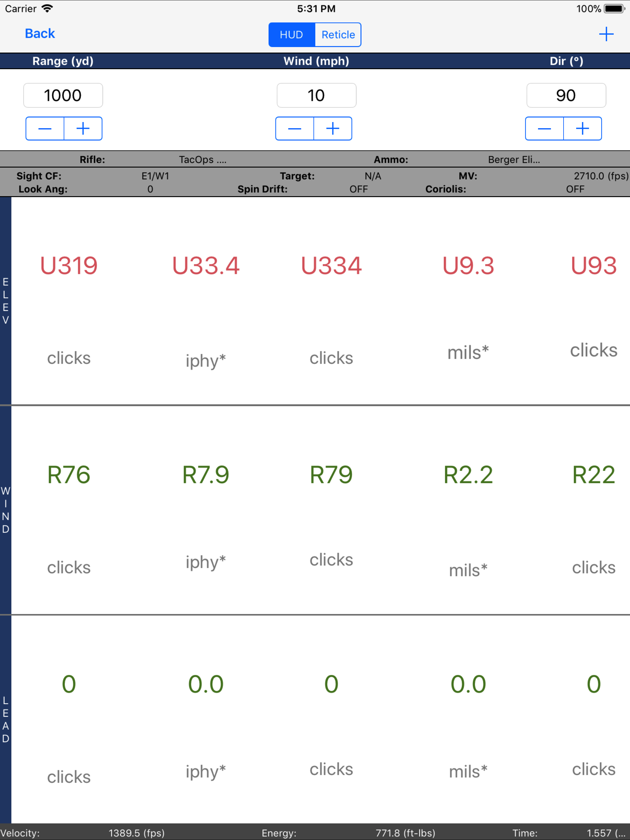630x840 pixels.
Task: Switch to the Reticle tab
Action: (338, 34)
